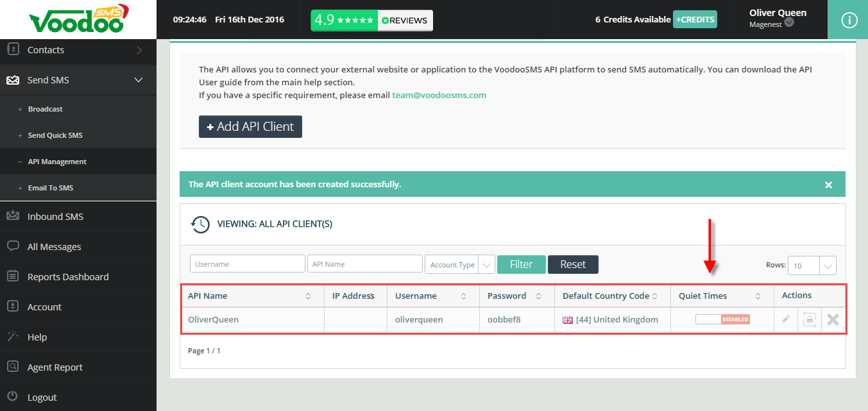The height and width of the screenshot is (411, 868).
Task: Click the Inbound SMS envelope icon
Action: [13, 216]
